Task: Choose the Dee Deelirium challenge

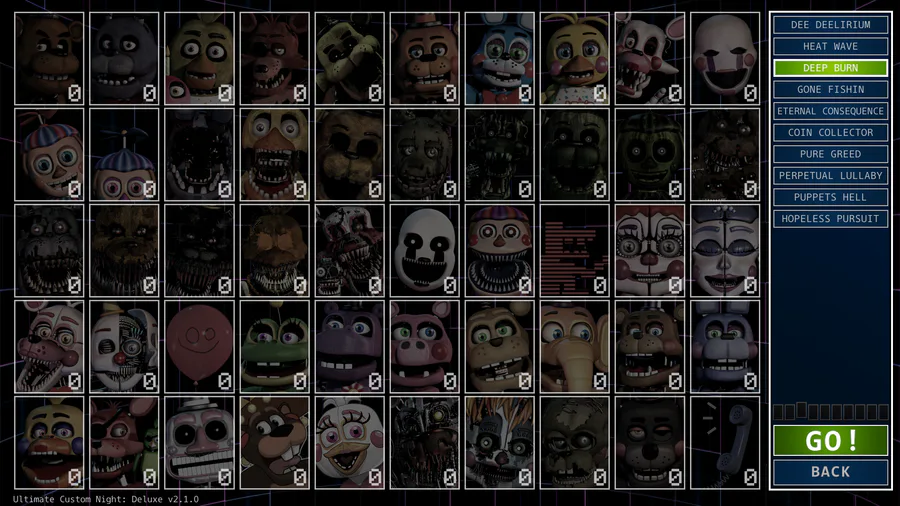Action: 831,25
